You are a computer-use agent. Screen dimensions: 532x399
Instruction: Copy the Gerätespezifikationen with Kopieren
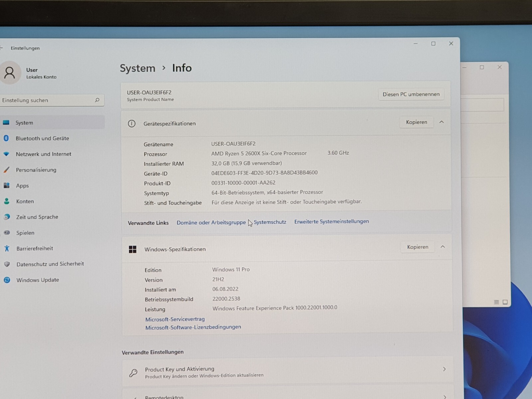tap(416, 122)
